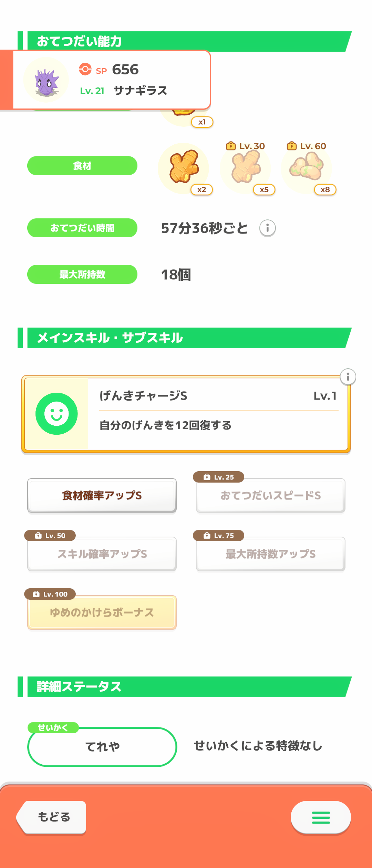Tap the Pupitar portrait icon
372x868 pixels.
pos(46,80)
